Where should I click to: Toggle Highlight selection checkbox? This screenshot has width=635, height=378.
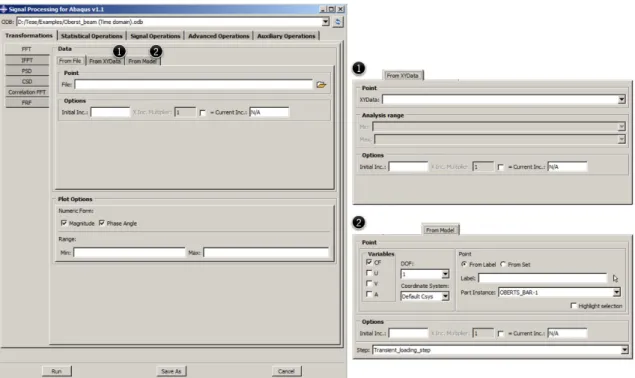click(x=573, y=306)
